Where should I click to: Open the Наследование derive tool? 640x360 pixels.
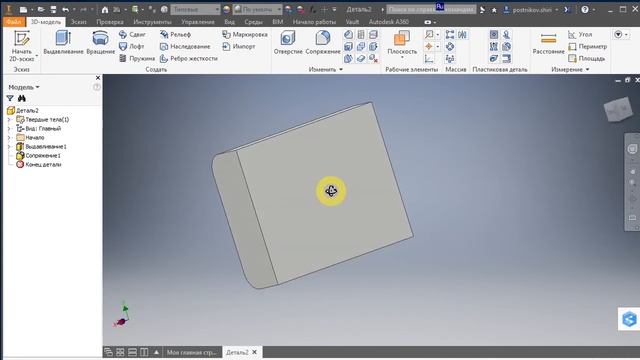point(185,47)
